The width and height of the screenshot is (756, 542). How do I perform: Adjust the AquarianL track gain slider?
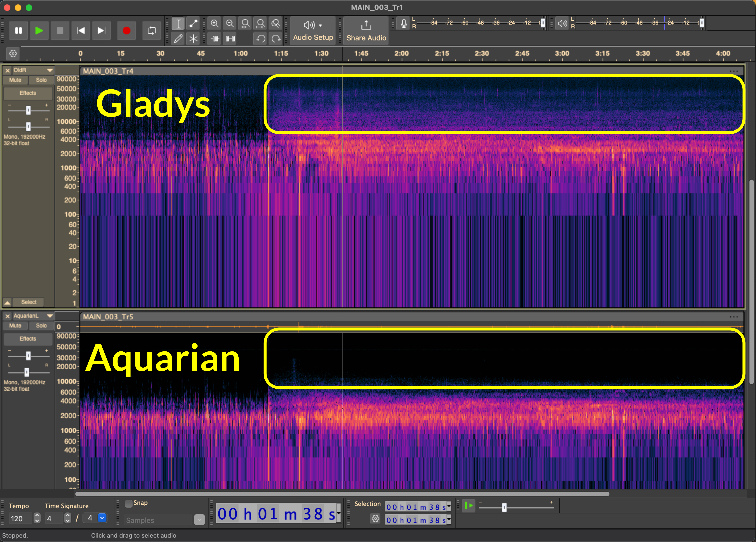[x=28, y=356]
